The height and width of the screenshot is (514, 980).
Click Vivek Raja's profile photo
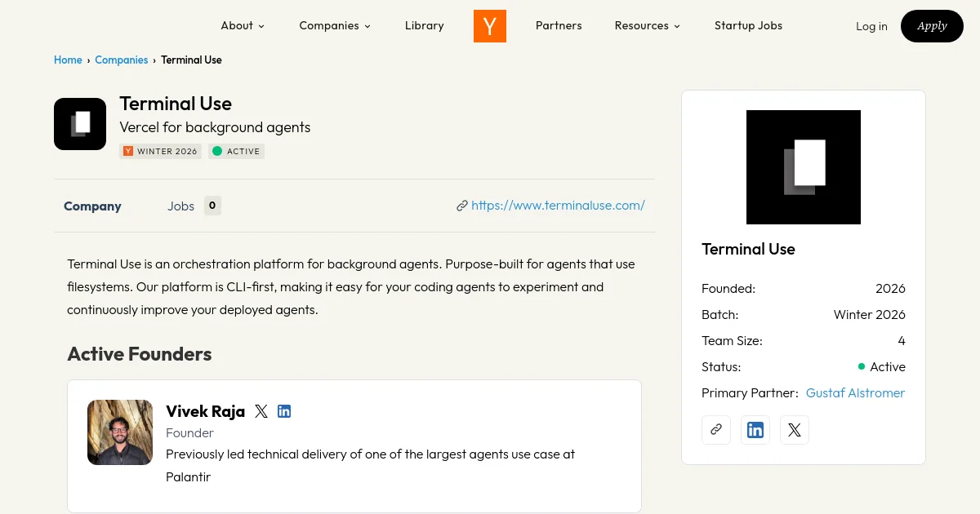click(x=120, y=432)
